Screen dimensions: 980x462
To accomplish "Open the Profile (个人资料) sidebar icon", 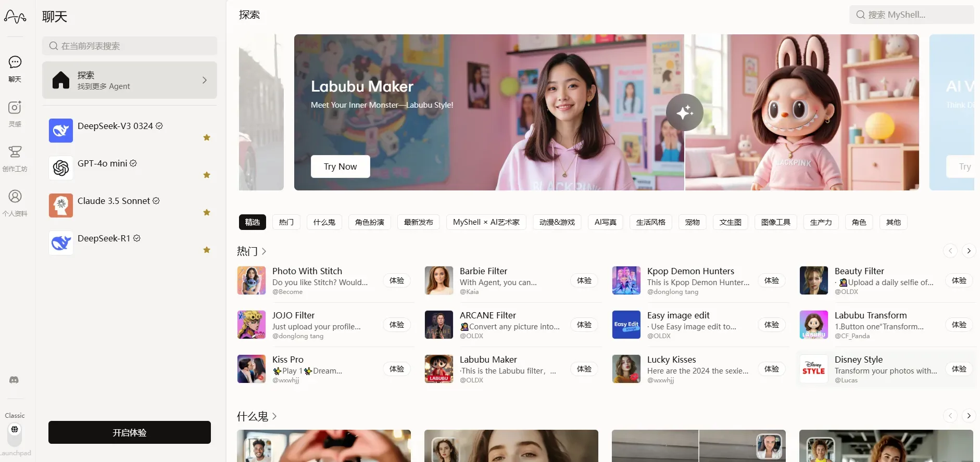I will click(x=15, y=202).
